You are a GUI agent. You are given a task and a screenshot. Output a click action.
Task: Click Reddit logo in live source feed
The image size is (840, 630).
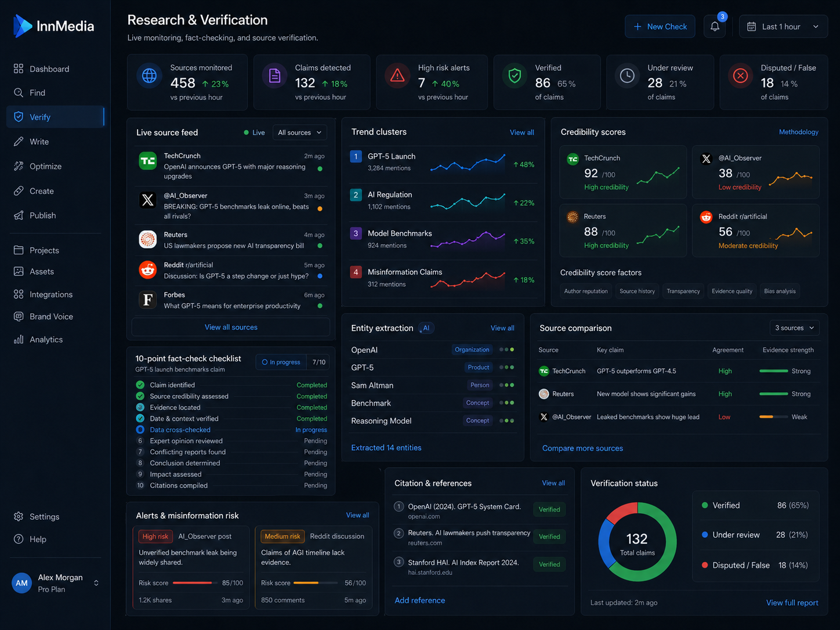(x=147, y=269)
